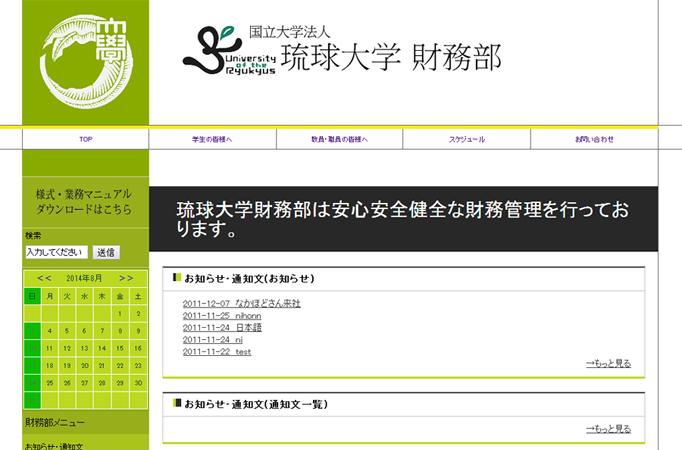Select day 30 in the calendar
682x450 pixels.
pyautogui.click(x=138, y=383)
